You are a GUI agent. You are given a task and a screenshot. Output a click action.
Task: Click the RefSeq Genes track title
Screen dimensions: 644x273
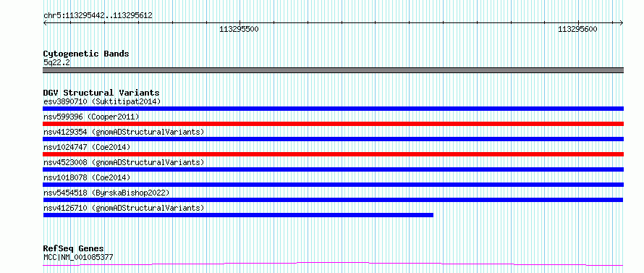pyautogui.click(x=74, y=249)
